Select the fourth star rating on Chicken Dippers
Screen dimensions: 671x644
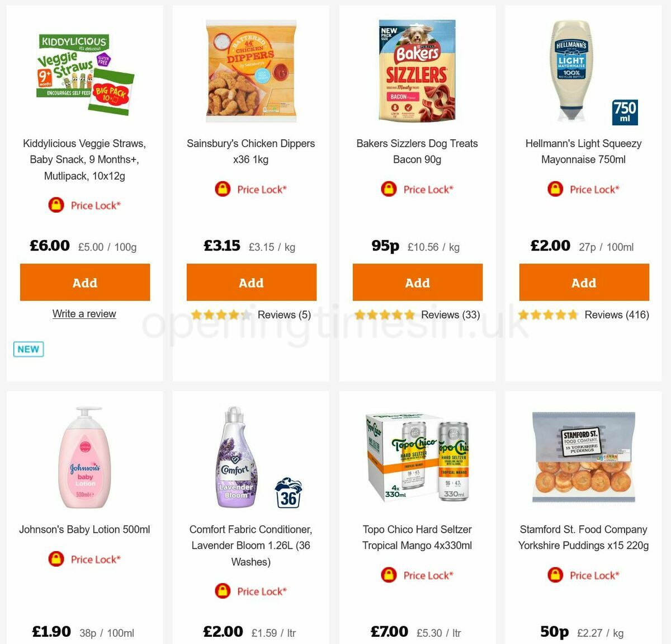click(233, 314)
